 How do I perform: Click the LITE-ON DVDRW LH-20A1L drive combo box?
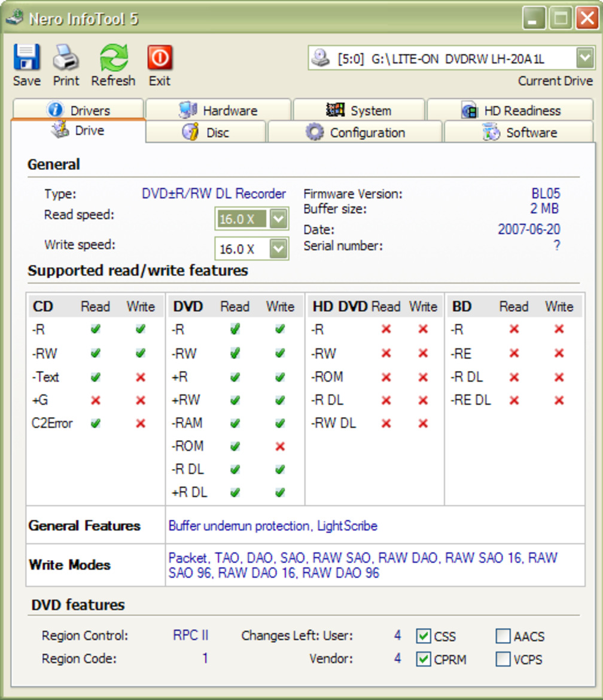[x=451, y=58]
